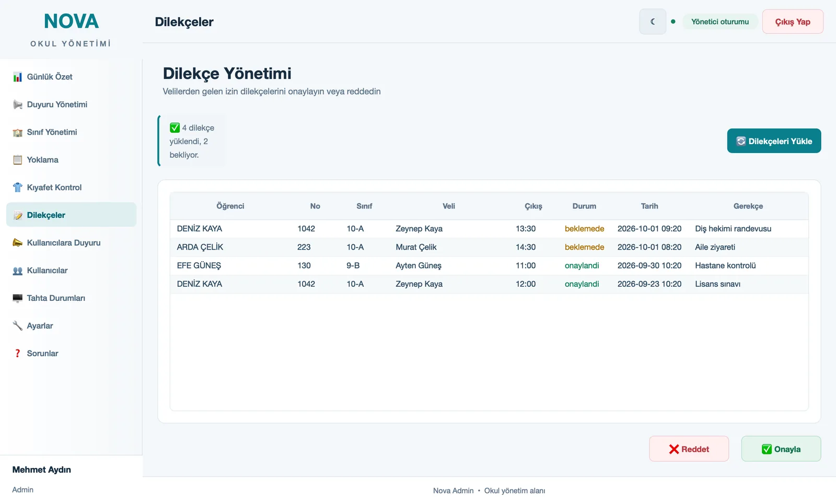This screenshot has height=504, width=836.
Task: Click the Yönetici oturumu status badge
Action: click(x=720, y=22)
